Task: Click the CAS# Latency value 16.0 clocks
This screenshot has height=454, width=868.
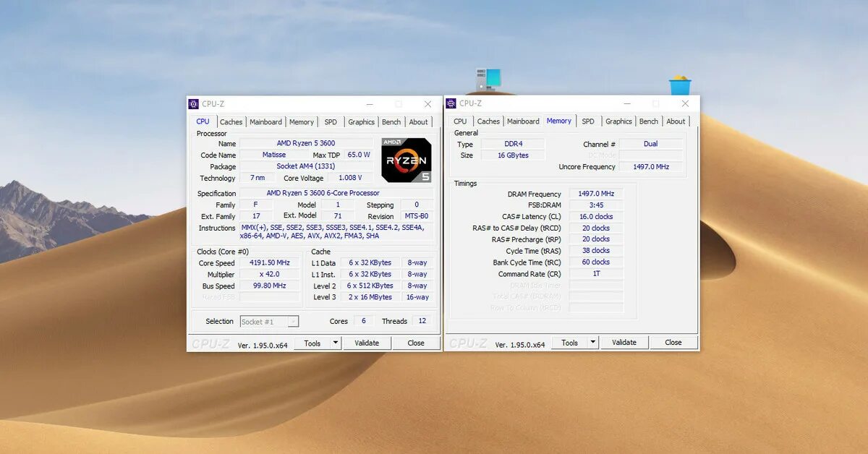Action: point(596,217)
